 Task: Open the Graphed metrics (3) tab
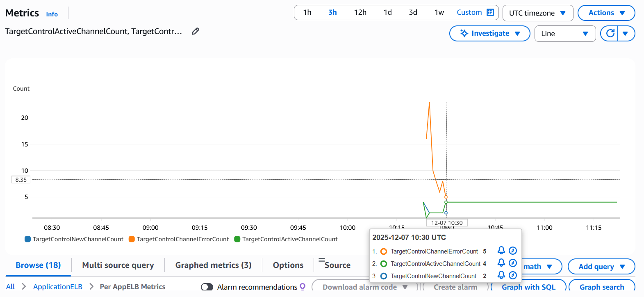coord(214,265)
